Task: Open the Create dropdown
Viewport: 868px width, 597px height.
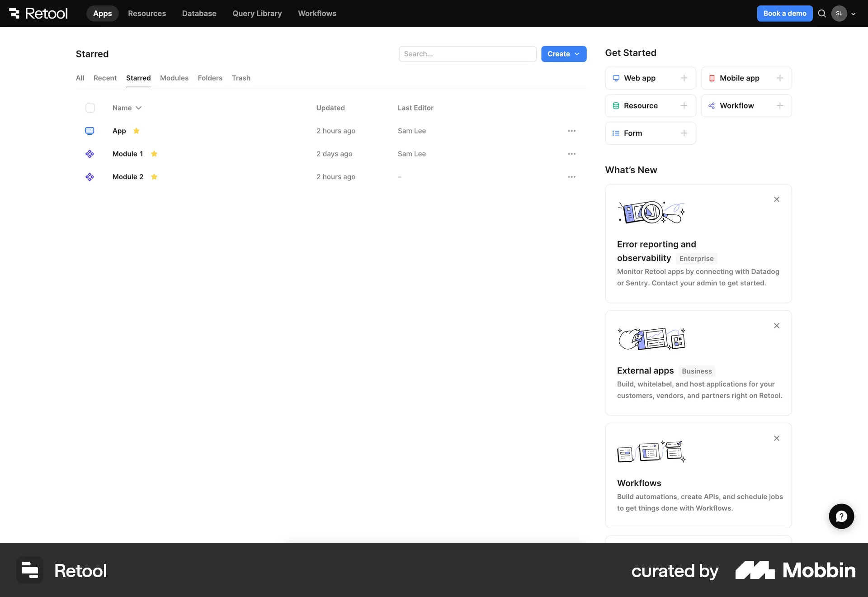Action: (x=563, y=54)
